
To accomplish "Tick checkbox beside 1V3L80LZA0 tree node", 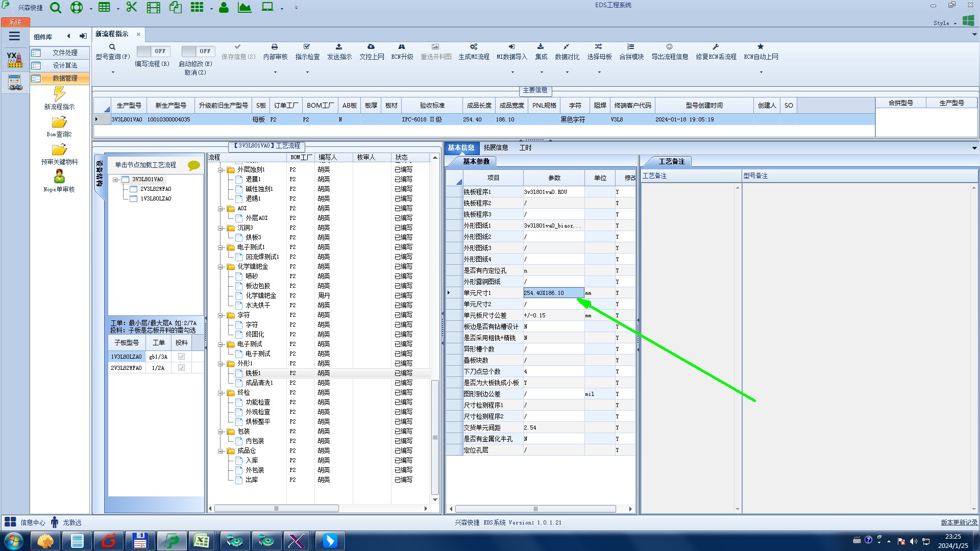I will [134, 199].
